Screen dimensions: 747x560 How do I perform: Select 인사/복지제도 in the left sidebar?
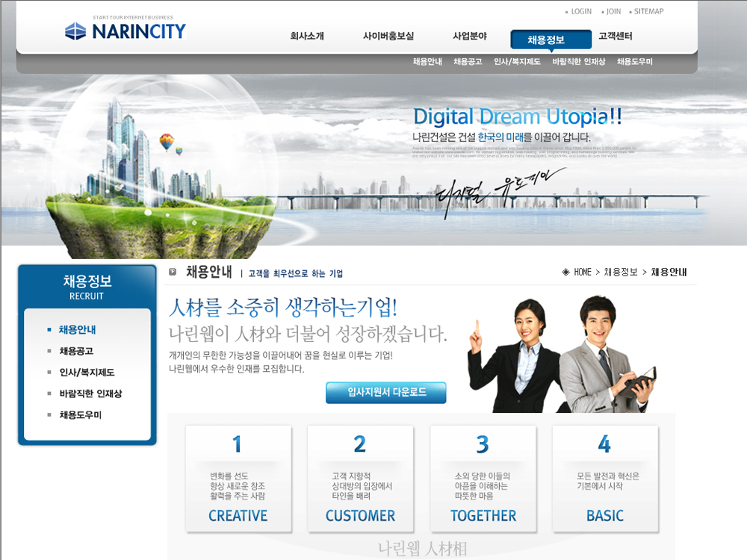click(87, 373)
